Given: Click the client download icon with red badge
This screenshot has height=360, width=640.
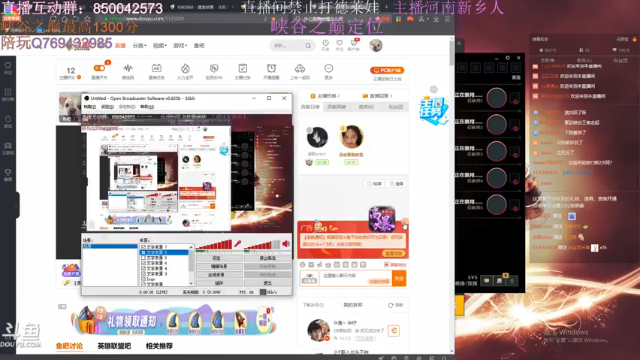Looking at the screenshot, I should (x=354, y=43).
